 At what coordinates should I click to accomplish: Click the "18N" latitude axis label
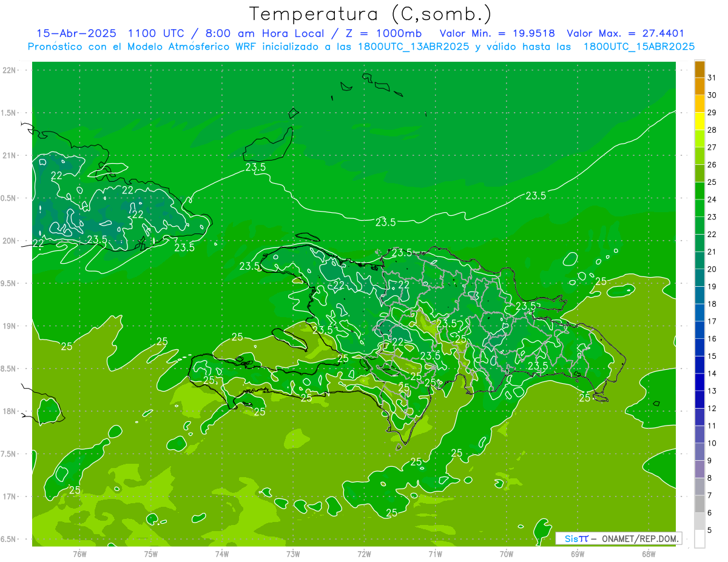[x=10, y=411]
